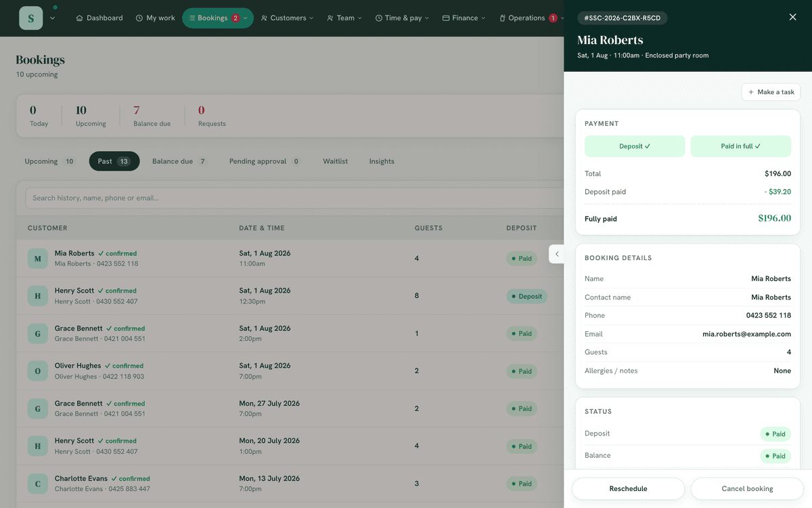Click Allergies / notes value None

tap(782, 371)
